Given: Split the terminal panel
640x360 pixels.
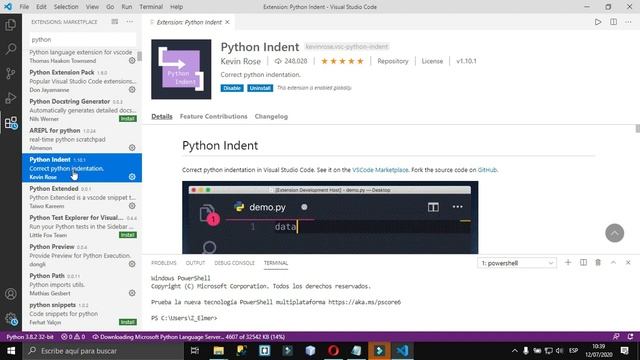Looking at the screenshot, I should (583, 262).
